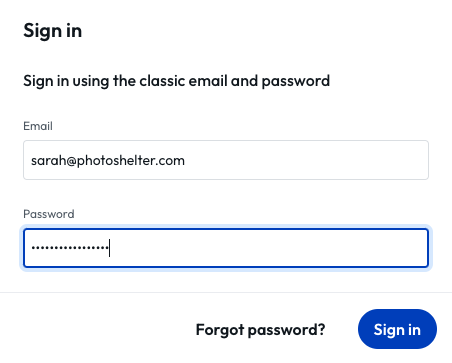This screenshot has width=452, height=363.
Task: Click the blue Sign in button
Action: (397, 329)
